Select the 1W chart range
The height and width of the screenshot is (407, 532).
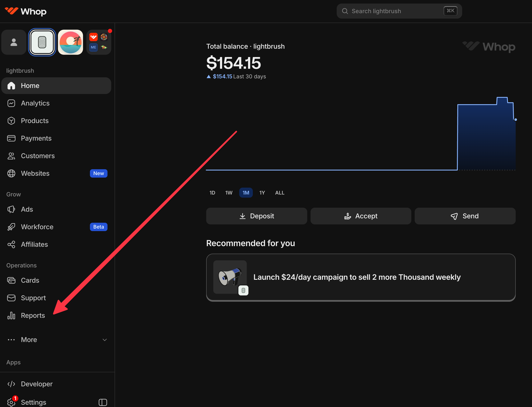[x=229, y=193]
